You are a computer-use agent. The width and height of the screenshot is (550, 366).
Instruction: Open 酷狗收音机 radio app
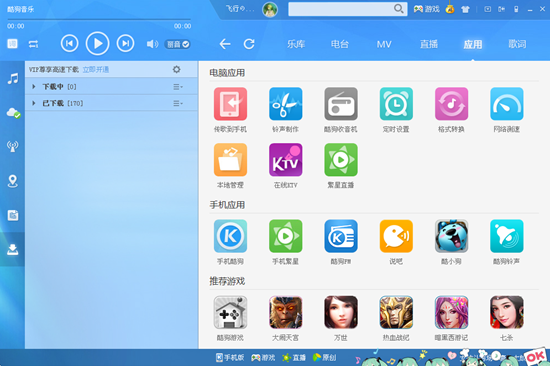(341, 104)
